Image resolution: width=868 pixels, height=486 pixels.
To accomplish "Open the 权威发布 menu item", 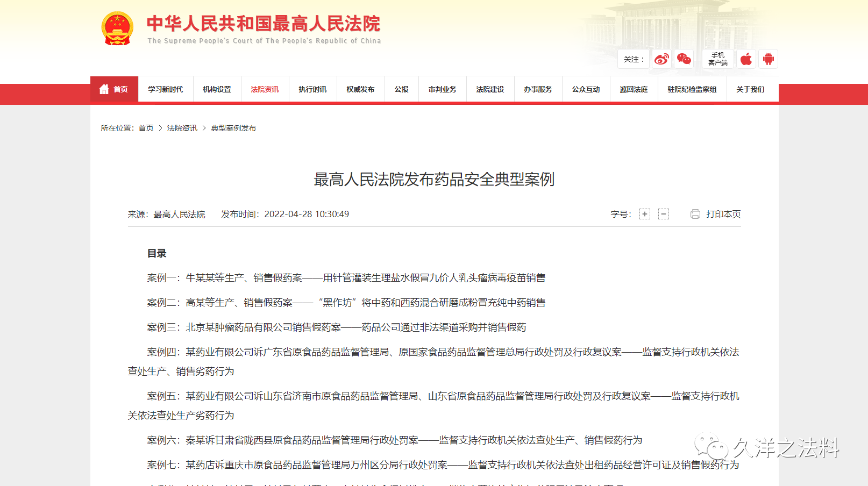I will tap(360, 89).
